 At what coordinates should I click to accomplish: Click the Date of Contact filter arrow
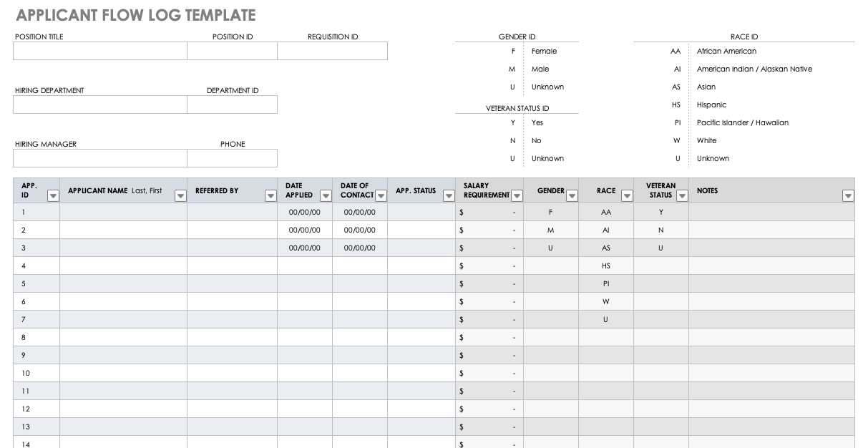pyautogui.click(x=381, y=195)
